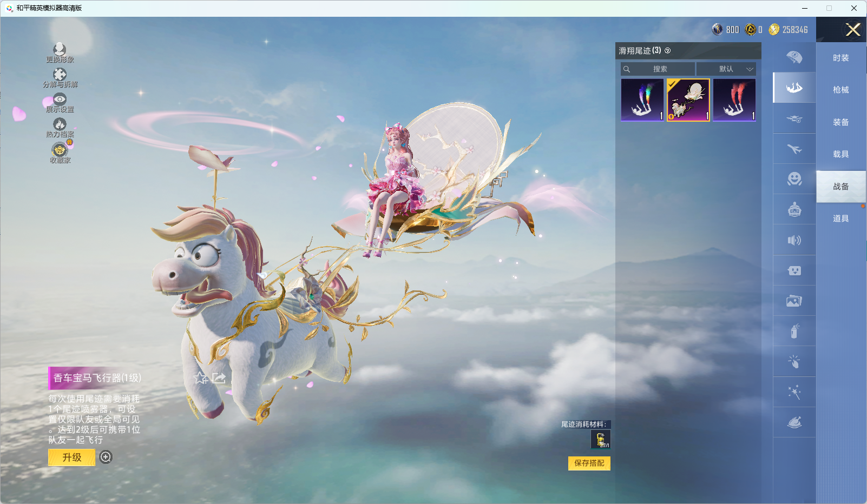Click the magnifier zoom icon beside 升级
Screen dimensions: 867x504
(x=106, y=457)
